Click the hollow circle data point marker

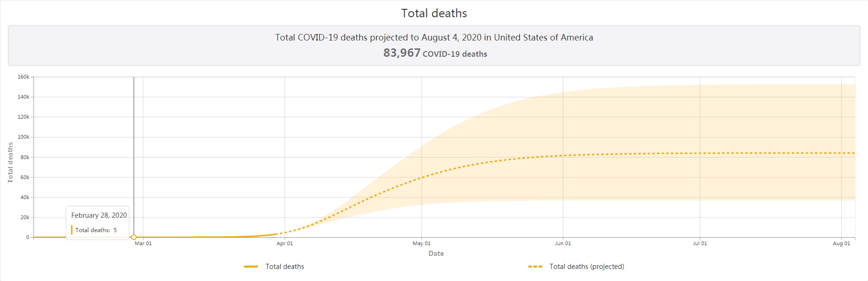pyautogui.click(x=134, y=237)
